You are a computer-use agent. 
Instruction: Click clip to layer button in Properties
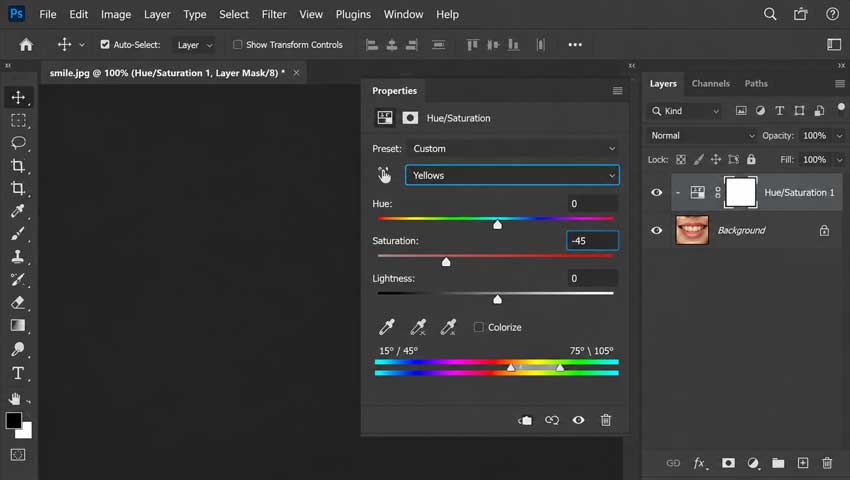[x=525, y=420]
